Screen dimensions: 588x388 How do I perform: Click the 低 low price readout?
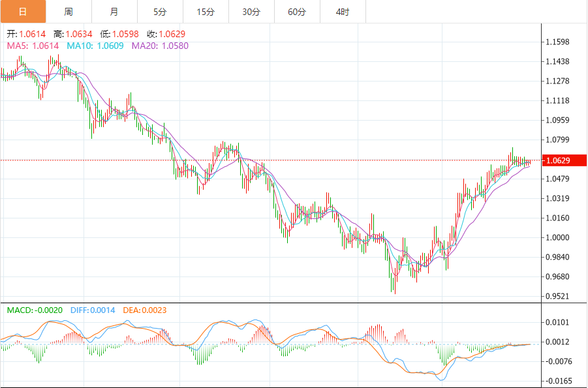(x=120, y=34)
